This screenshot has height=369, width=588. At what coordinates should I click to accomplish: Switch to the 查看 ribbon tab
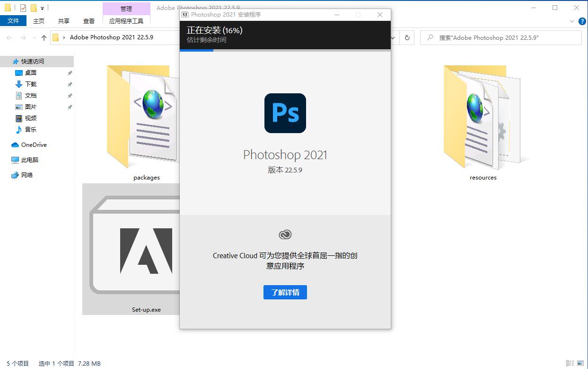[88, 21]
